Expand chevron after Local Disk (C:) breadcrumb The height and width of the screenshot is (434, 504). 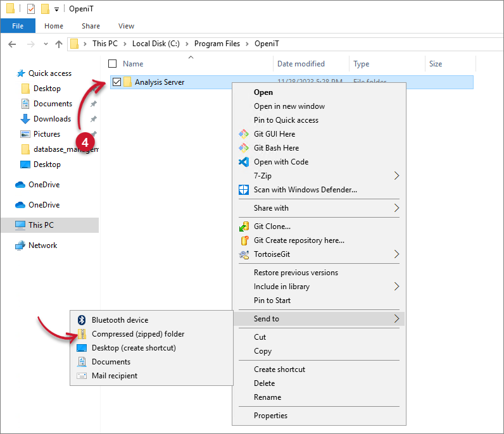(187, 44)
